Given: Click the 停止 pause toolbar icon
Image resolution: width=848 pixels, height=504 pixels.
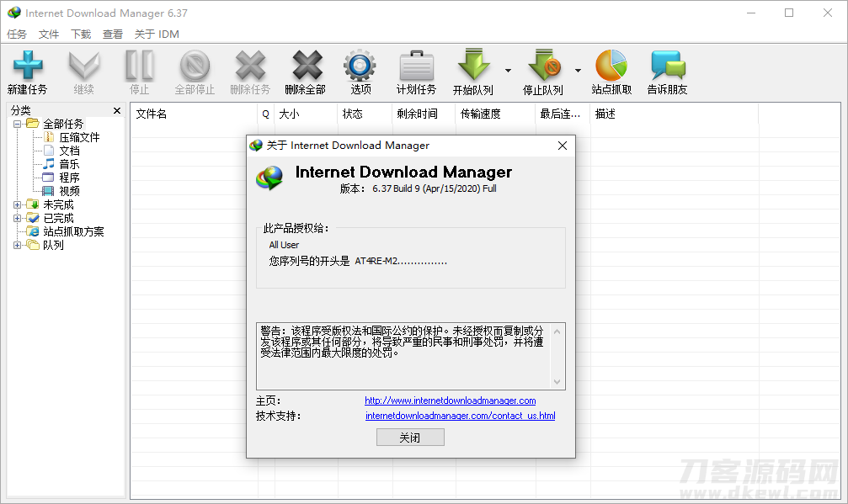Looking at the screenshot, I should [x=139, y=66].
